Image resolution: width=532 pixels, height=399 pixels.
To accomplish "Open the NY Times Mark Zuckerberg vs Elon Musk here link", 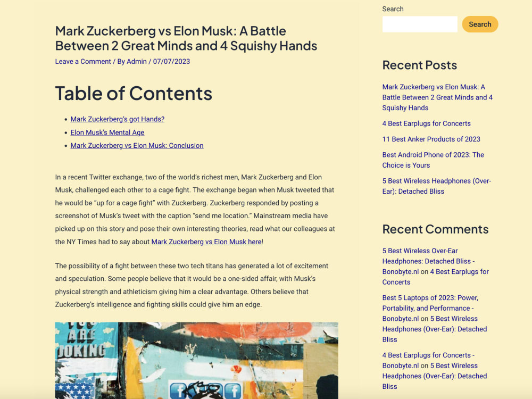I will (206, 242).
